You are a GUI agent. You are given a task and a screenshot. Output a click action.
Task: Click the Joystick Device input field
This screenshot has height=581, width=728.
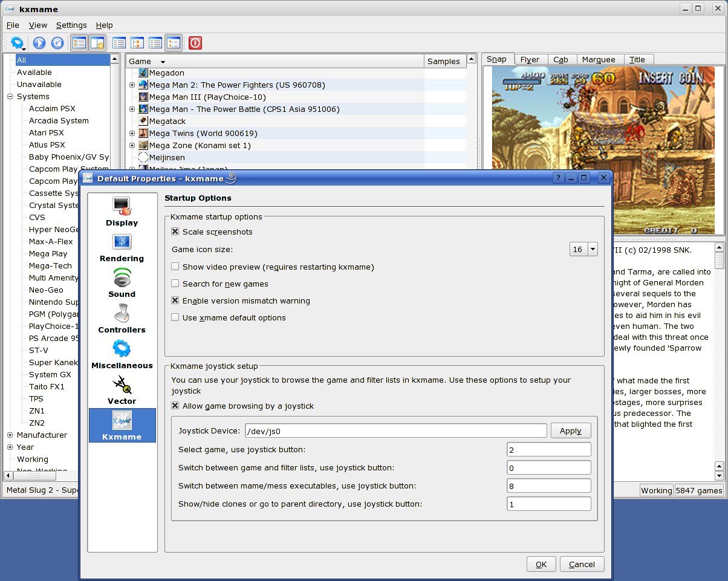click(396, 431)
